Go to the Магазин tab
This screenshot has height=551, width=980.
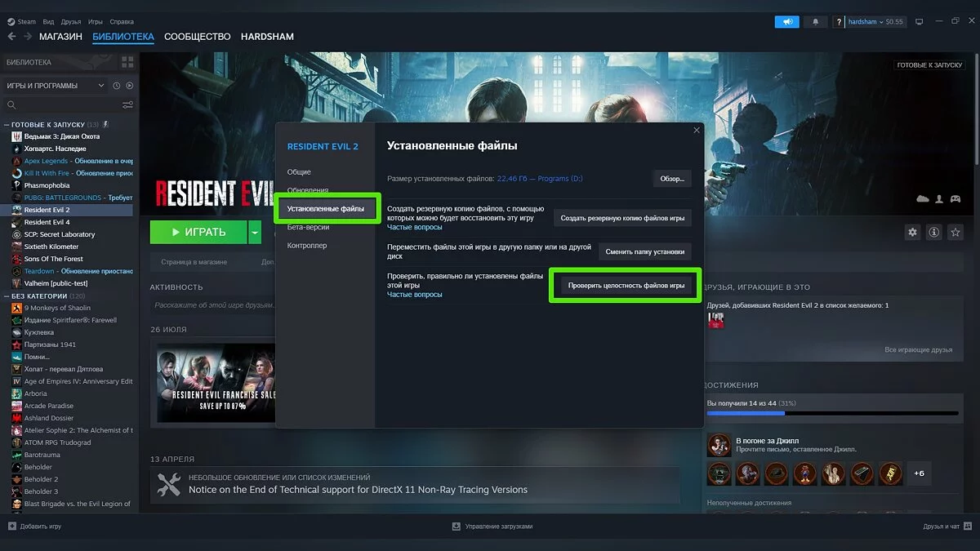[x=60, y=37]
